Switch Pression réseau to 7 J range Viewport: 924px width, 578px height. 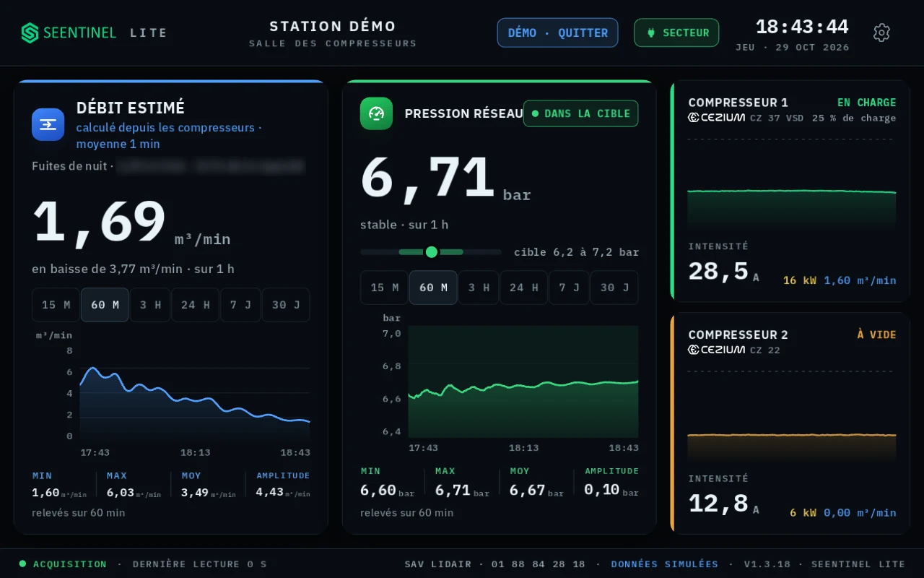[x=569, y=288]
